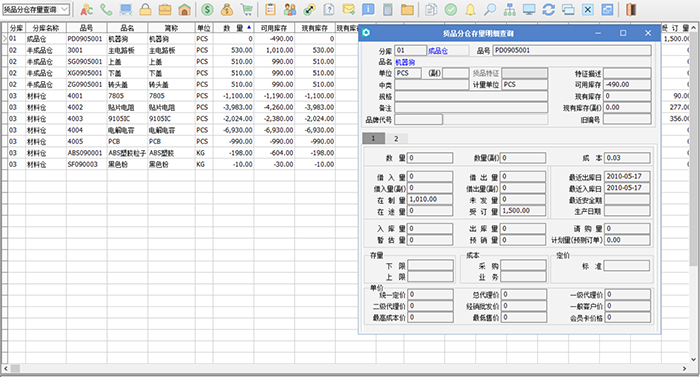Open the briefcase icon in toolbar
This screenshot has width=700, height=377.
coord(165,9)
